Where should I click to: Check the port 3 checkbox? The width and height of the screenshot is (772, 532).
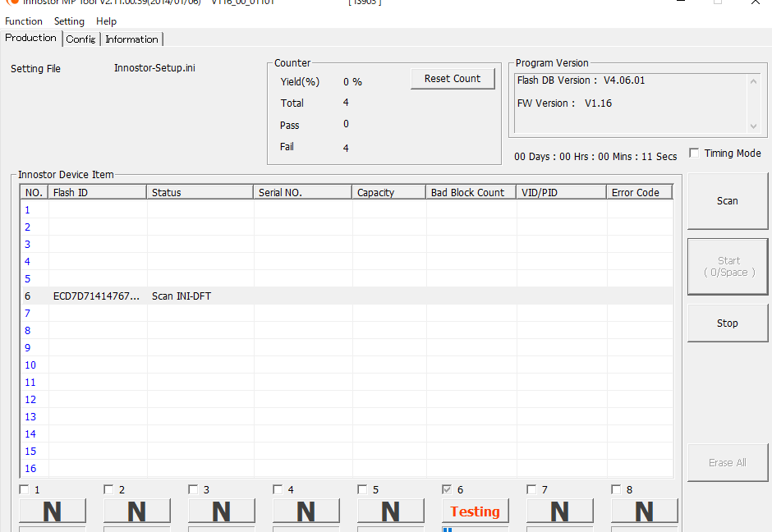coord(193,489)
